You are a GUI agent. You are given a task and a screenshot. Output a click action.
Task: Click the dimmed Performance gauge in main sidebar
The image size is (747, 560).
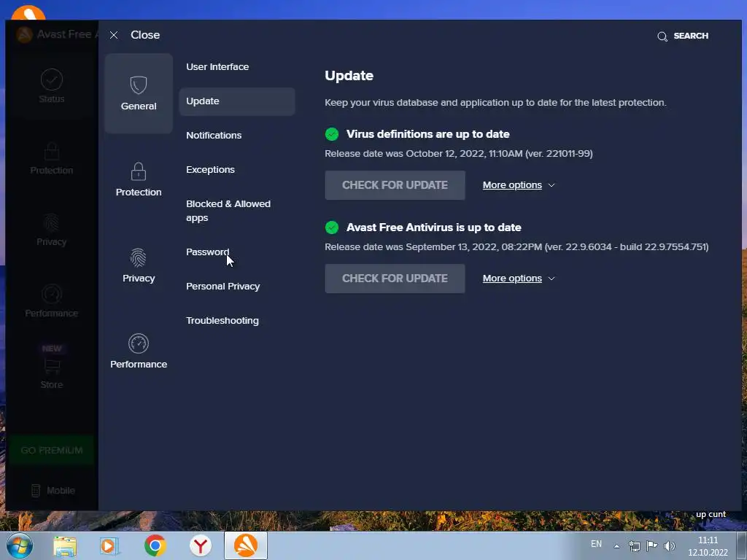pyautogui.click(x=52, y=294)
